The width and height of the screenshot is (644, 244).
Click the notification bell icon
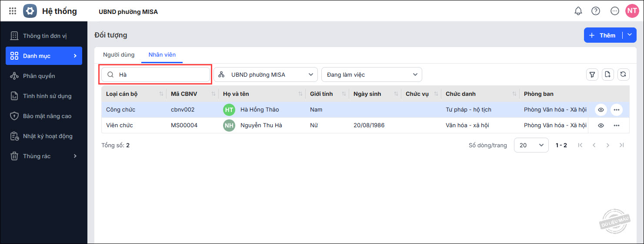click(578, 11)
